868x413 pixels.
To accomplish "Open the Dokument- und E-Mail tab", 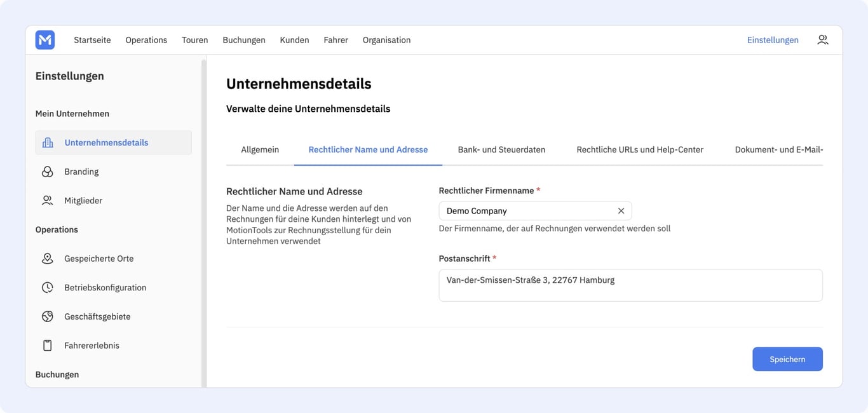I will (x=778, y=149).
